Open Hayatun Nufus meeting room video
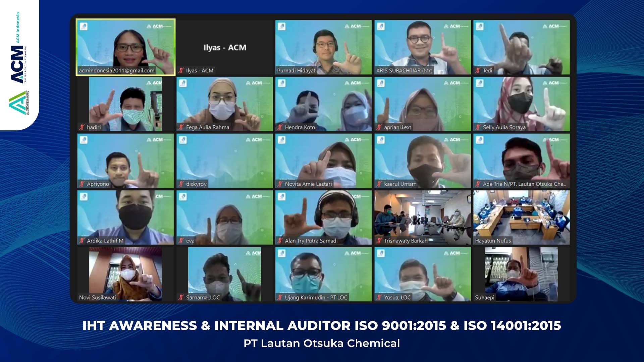The image size is (644, 362). [x=521, y=217]
